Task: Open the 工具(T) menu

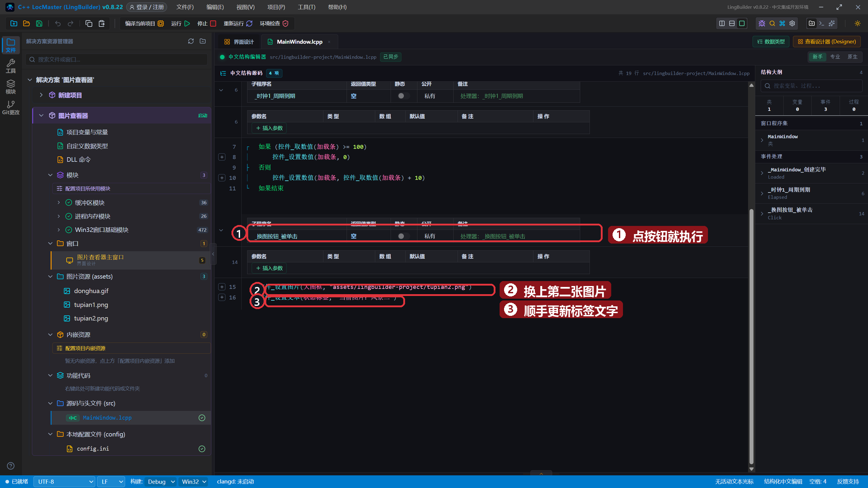Action: click(x=307, y=7)
